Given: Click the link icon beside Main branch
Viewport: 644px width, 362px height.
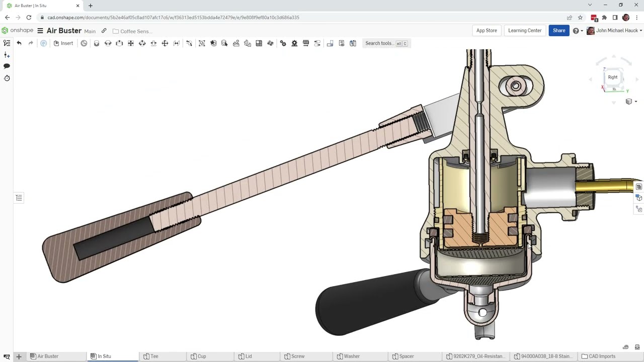Looking at the screenshot, I should 104,31.
